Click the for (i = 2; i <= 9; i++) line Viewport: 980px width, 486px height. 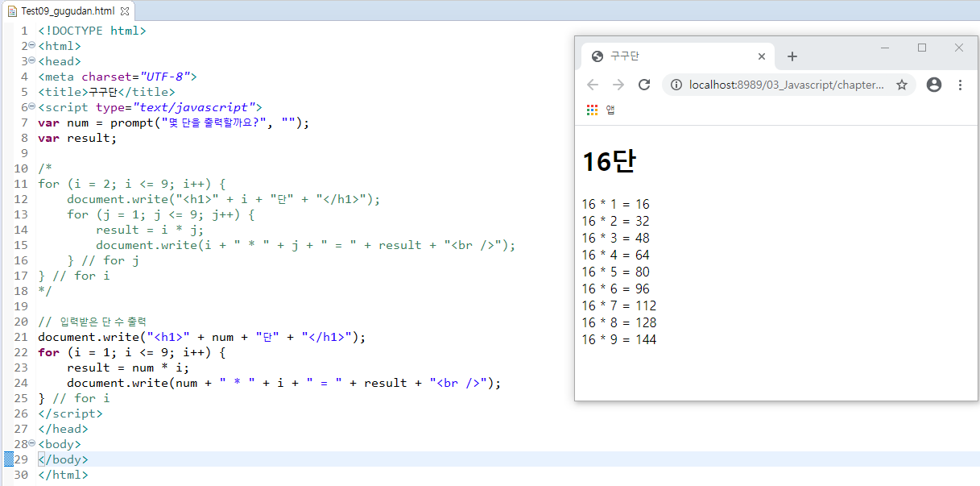pyautogui.click(x=131, y=184)
